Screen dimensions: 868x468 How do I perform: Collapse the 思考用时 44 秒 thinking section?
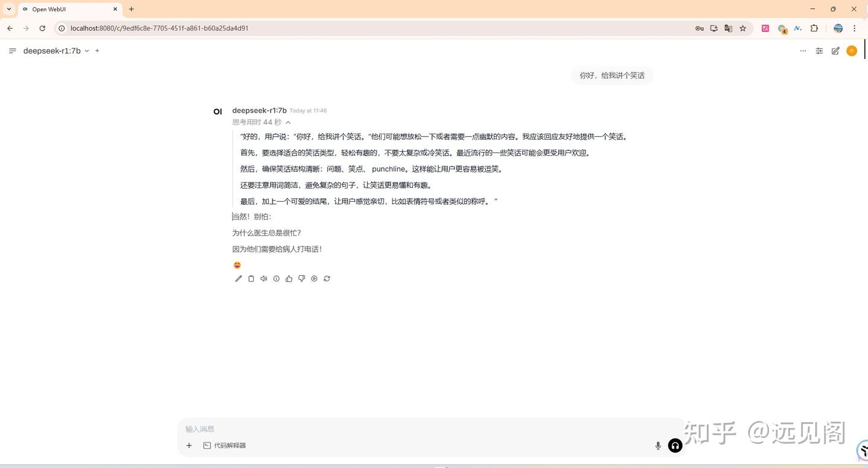click(x=288, y=122)
